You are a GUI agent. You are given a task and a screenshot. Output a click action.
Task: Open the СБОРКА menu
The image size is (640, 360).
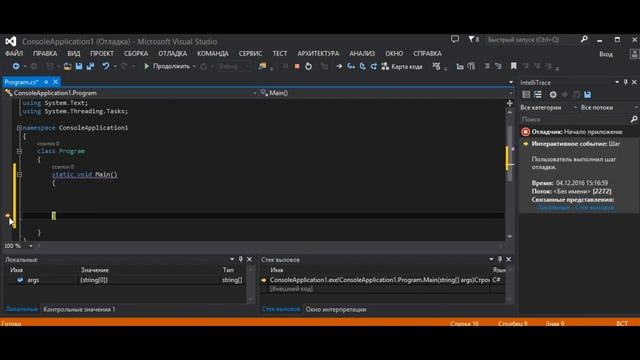tap(136, 53)
